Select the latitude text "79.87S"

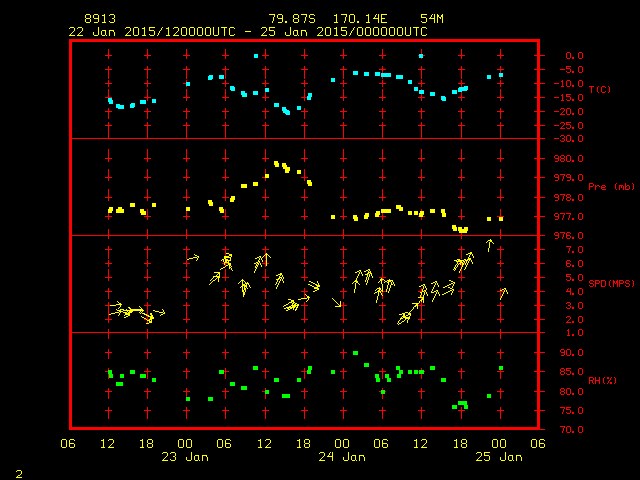(x=292, y=19)
